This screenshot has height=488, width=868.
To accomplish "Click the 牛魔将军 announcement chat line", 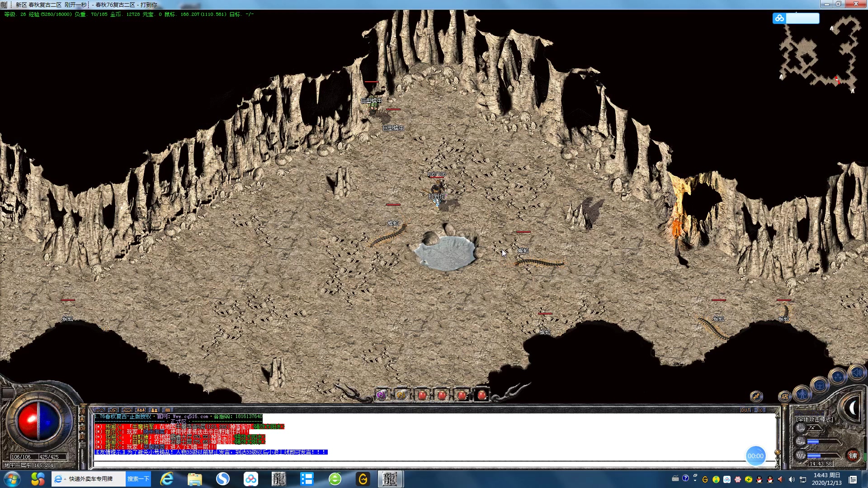I will (189, 427).
